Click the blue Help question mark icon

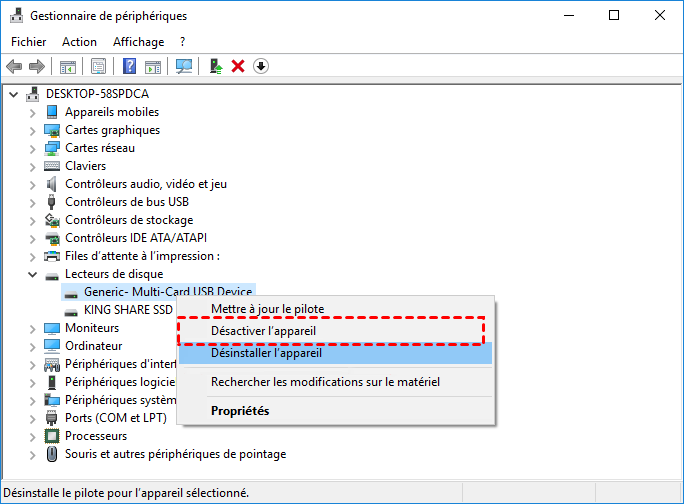(x=130, y=66)
